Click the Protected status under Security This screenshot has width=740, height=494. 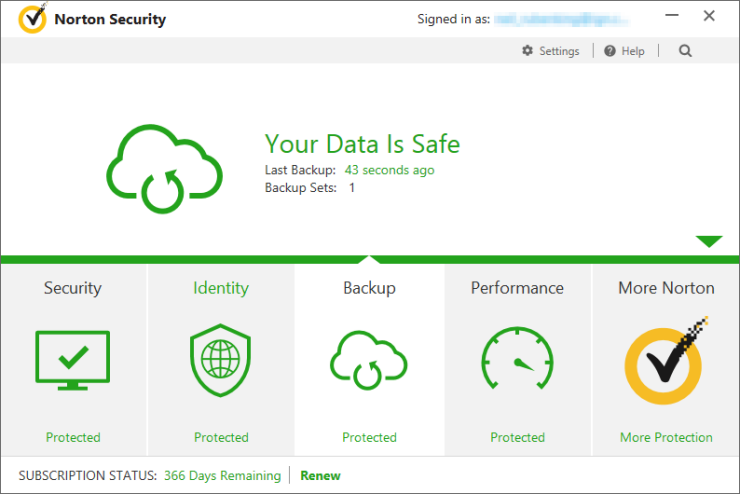[x=73, y=437]
